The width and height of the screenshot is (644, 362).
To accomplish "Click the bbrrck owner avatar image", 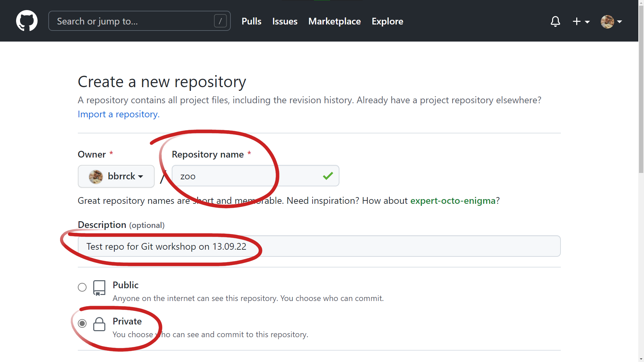I will 96,176.
